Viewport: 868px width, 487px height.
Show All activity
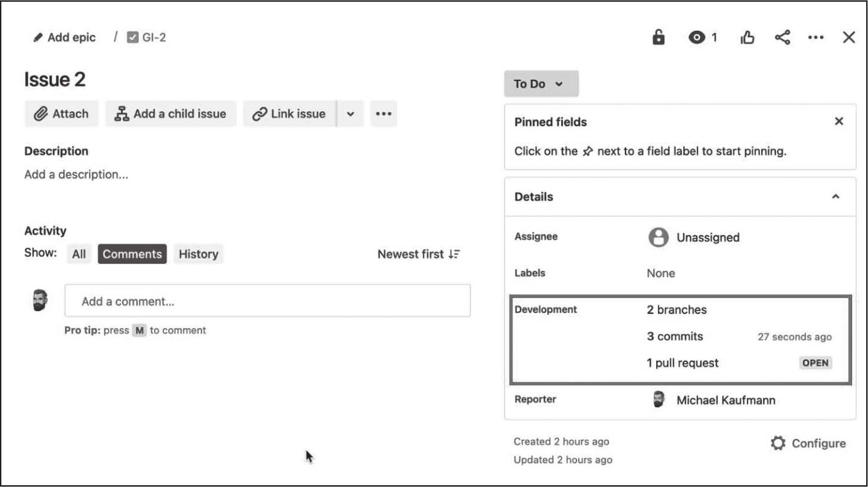click(x=79, y=254)
